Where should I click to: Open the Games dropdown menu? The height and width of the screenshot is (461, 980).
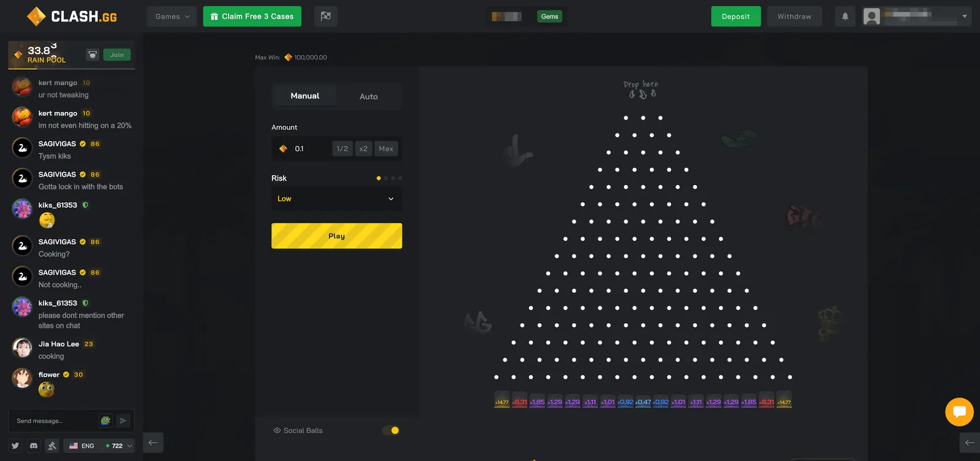click(172, 17)
